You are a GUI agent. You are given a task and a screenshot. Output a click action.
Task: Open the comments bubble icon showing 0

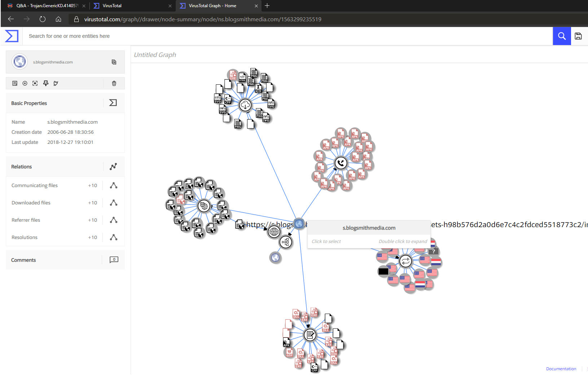114,260
